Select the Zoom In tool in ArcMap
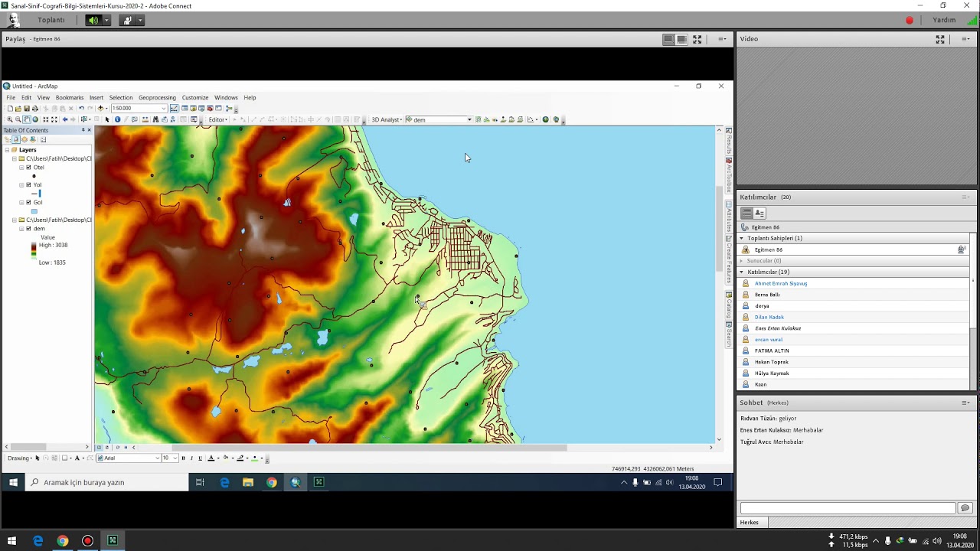The width and height of the screenshot is (980, 551). click(10, 119)
